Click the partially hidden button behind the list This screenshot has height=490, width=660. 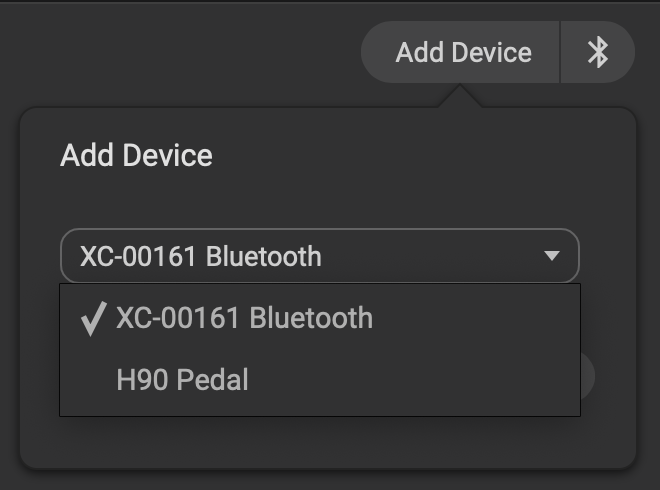[588, 376]
